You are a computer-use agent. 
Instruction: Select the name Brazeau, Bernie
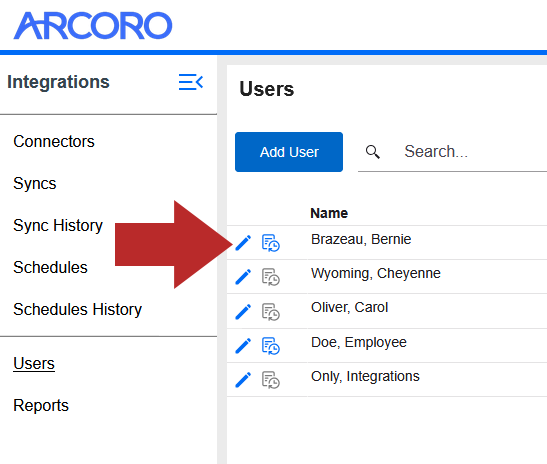coord(361,239)
